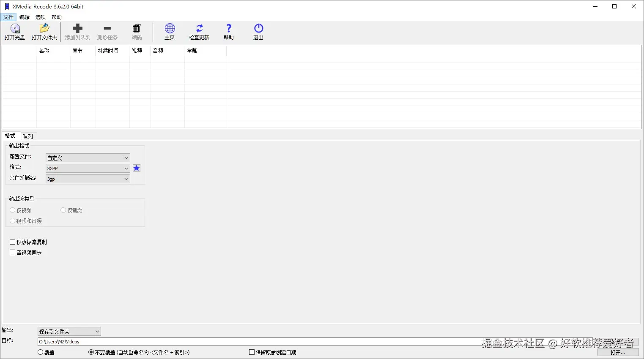The width and height of the screenshot is (644, 359).
Task: Click the 删除任务 minus icon
Action: click(x=107, y=28)
